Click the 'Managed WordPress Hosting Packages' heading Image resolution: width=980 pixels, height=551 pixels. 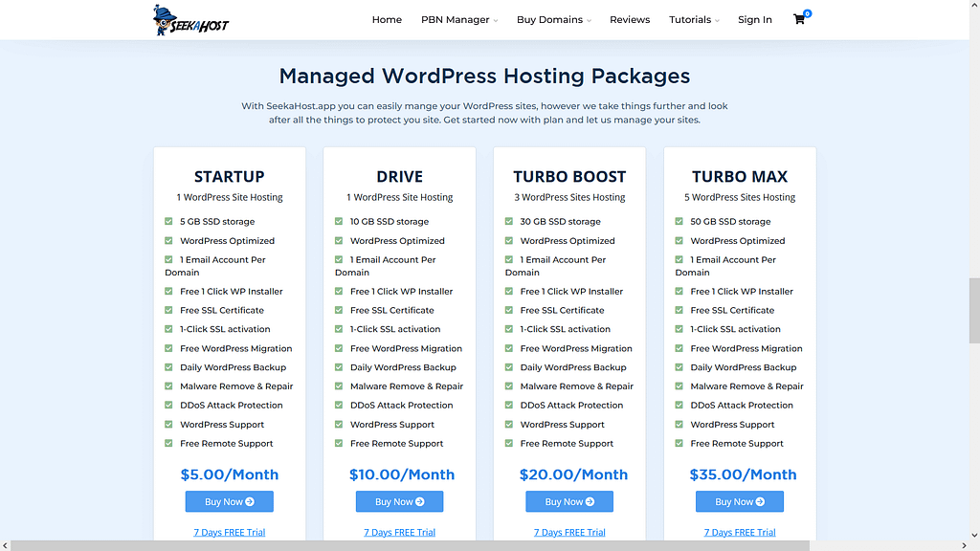click(484, 77)
